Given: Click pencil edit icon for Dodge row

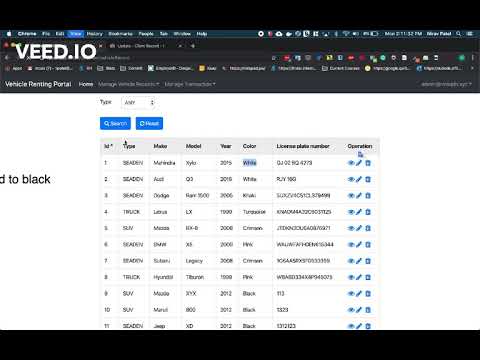Looking at the screenshot, I should [359, 196].
